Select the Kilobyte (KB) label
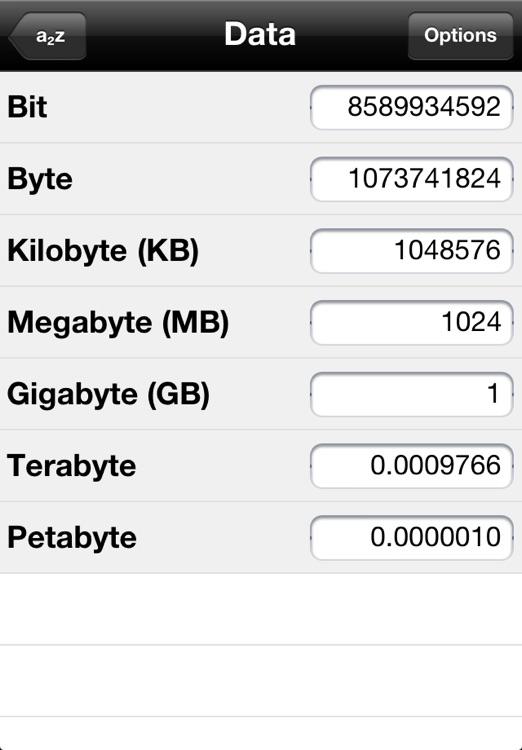 (103, 251)
